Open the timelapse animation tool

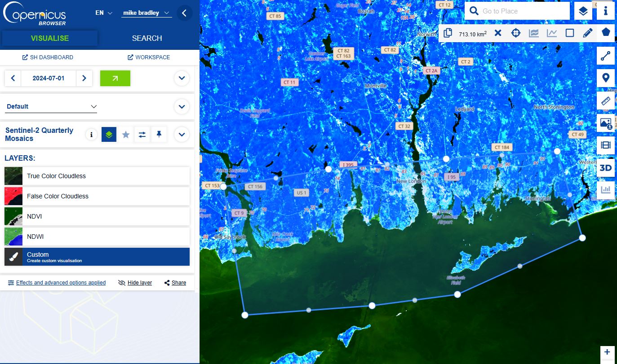pyautogui.click(x=605, y=145)
